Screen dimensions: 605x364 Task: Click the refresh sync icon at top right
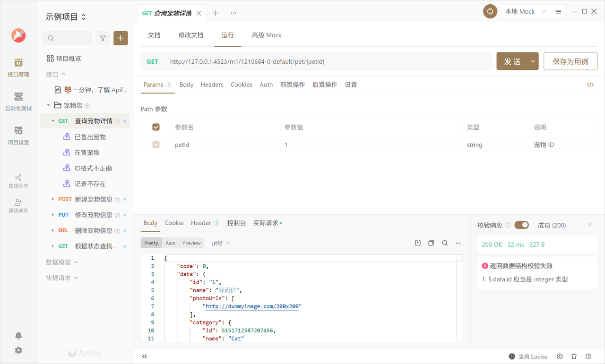click(490, 11)
